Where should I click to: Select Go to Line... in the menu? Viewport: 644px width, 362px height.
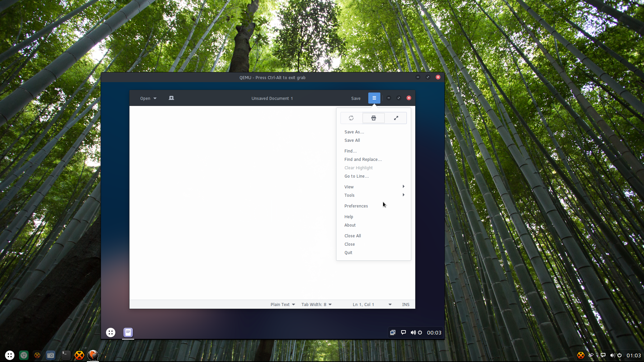click(374, 176)
